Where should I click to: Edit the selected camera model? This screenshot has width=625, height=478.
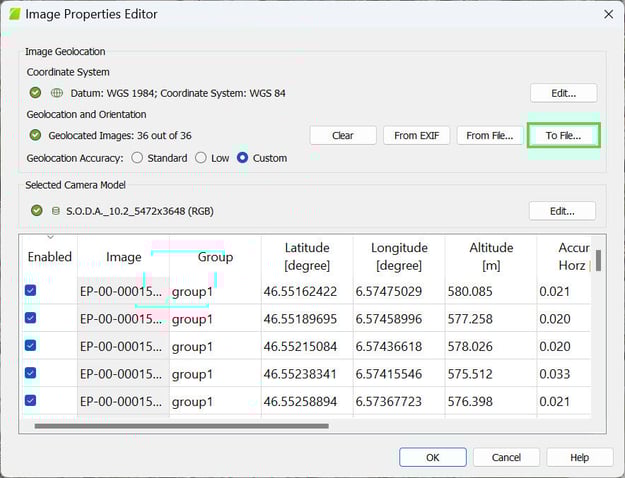[562, 211]
